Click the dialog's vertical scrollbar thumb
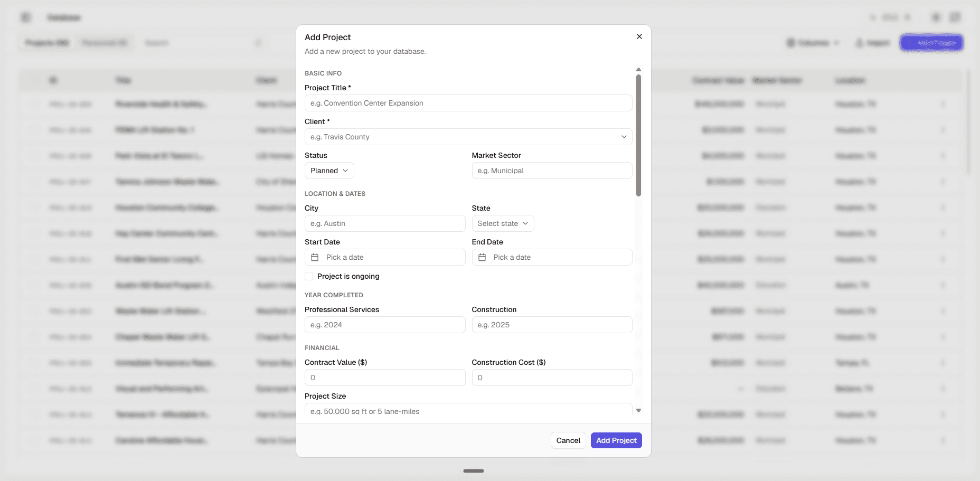Image resolution: width=980 pixels, height=481 pixels. click(x=638, y=136)
